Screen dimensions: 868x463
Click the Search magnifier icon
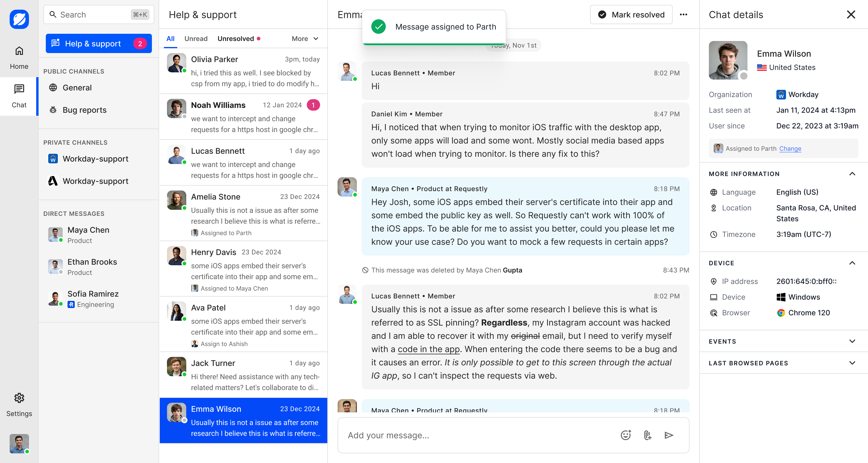(x=53, y=14)
